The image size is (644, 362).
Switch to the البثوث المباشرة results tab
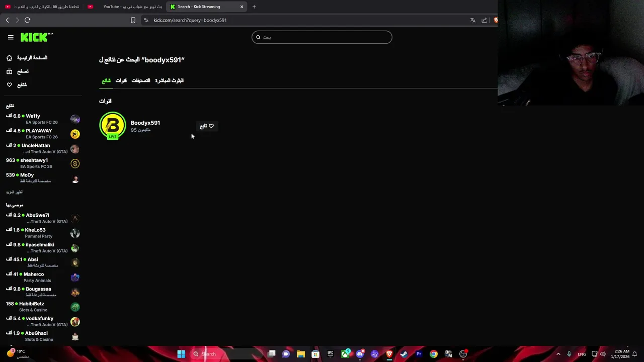169,80
